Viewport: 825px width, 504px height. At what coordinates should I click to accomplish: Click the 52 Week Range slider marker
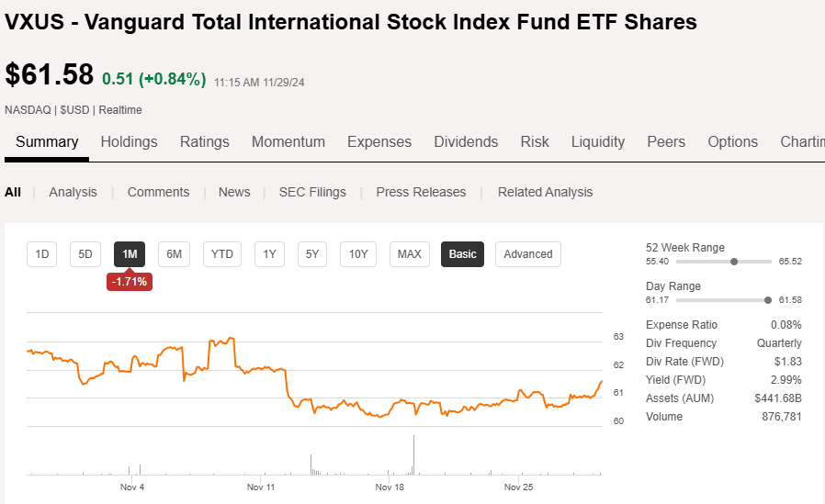pos(734,262)
